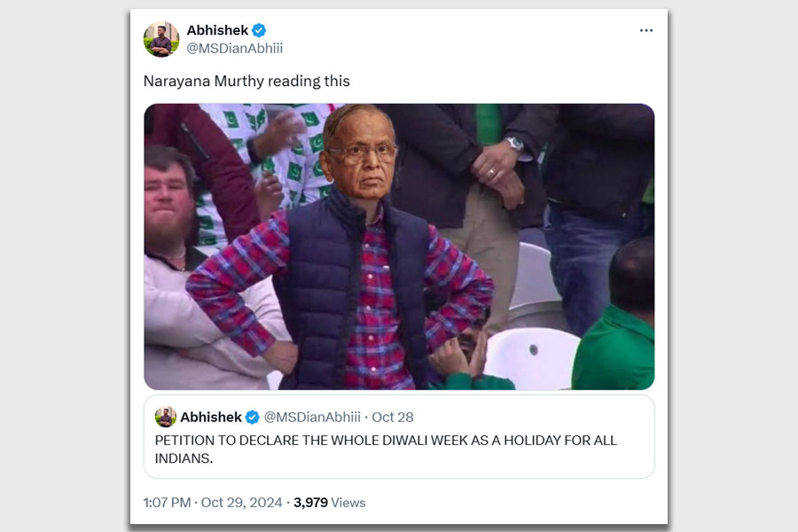Open the meme image in the tweet

[x=399, y=246]
